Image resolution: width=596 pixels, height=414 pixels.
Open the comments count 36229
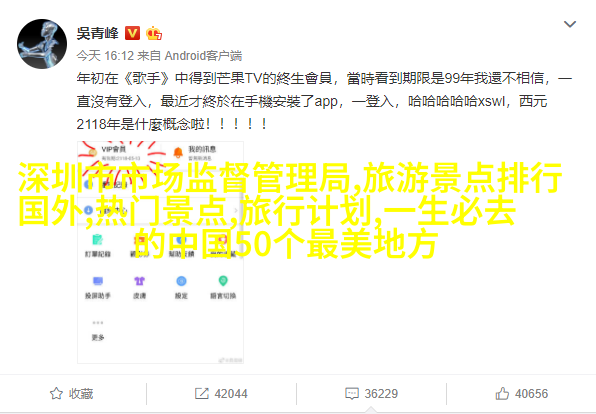click(381, 393)
